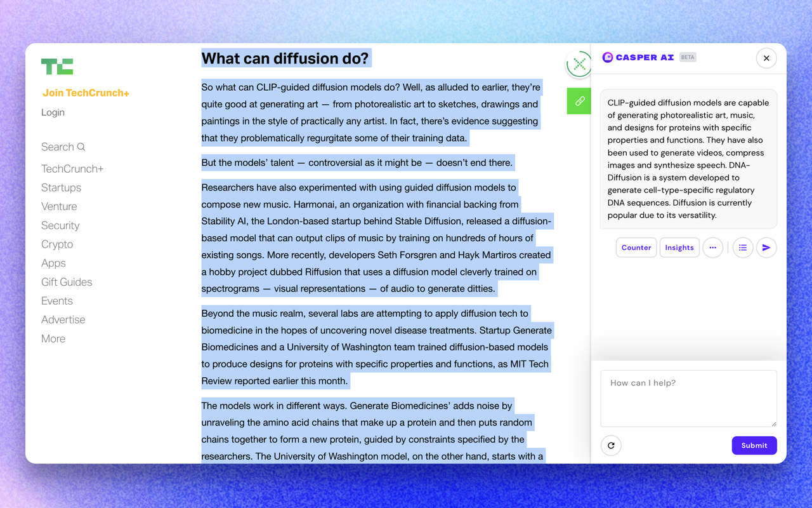Click the green link icon button

(x=579, y=101)
